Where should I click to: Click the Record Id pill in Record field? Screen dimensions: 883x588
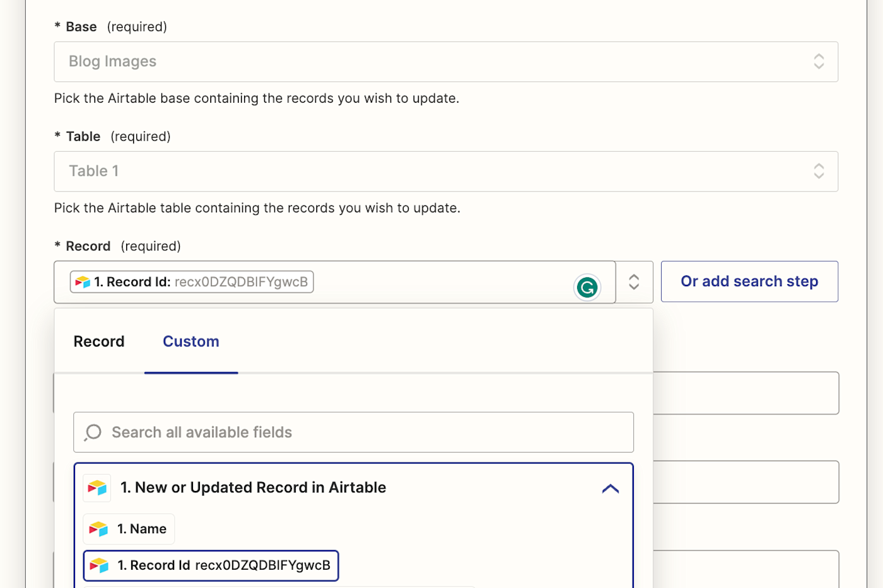pos(192,282)
